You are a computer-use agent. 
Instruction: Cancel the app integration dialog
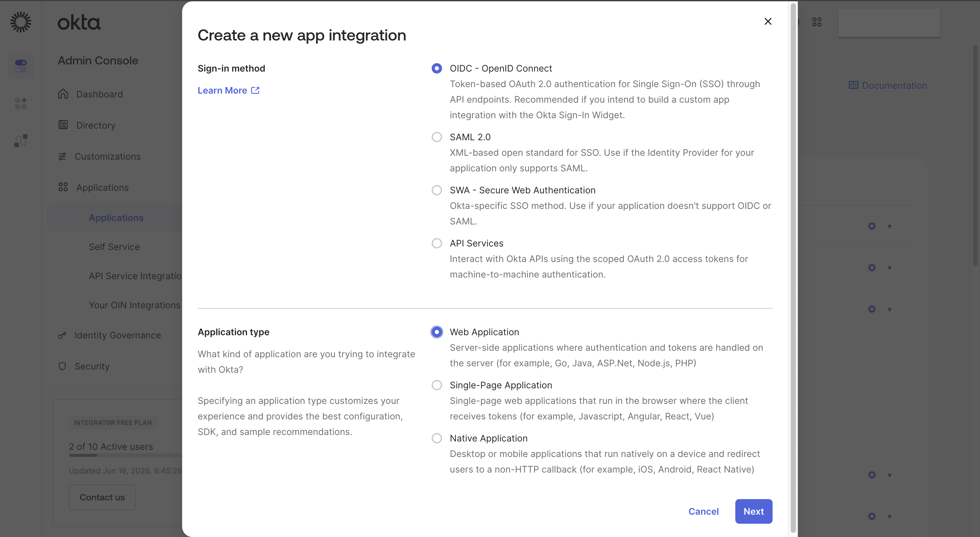704,511
